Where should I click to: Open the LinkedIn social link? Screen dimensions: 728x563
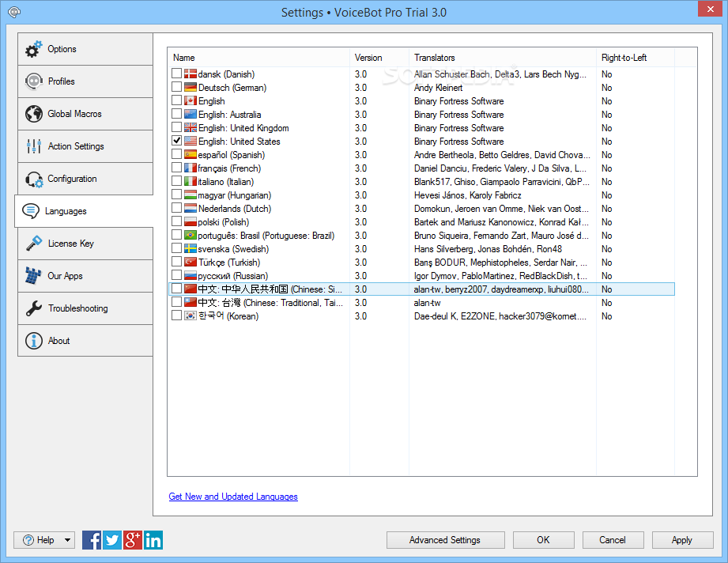click(153, 540)
